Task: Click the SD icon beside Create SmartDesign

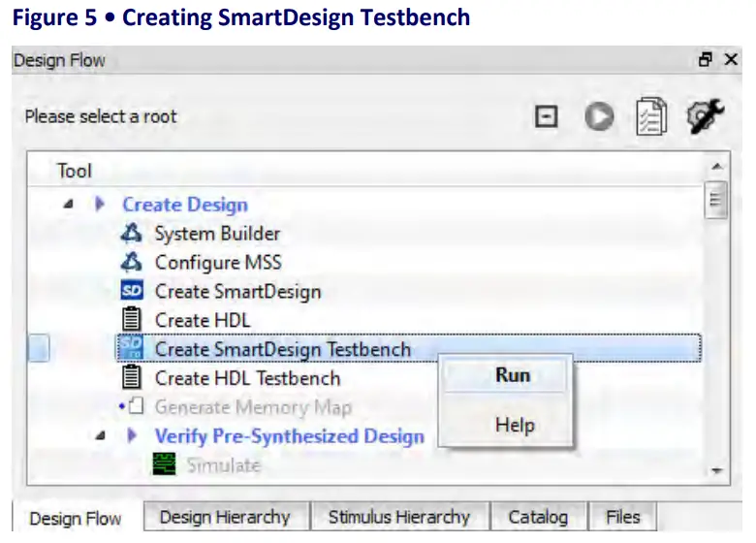Action: (132, 291)
